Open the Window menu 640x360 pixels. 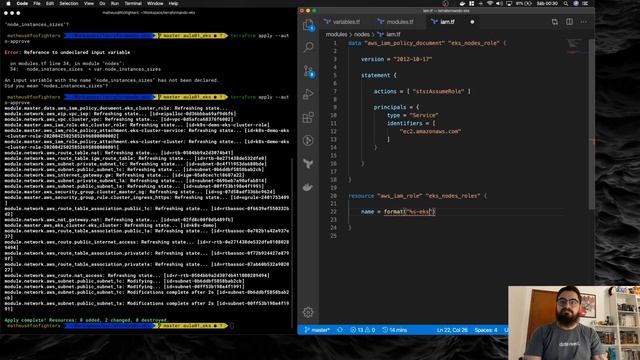click(x=155, y=3)
